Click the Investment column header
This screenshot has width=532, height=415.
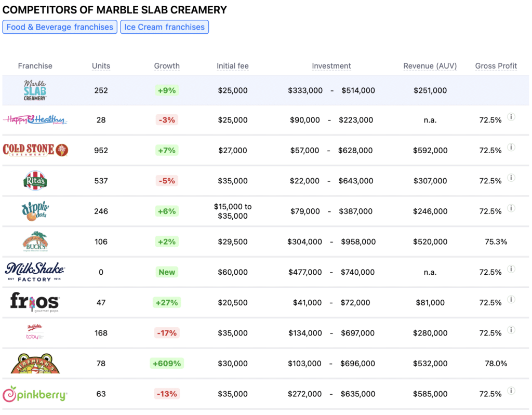point(331,66)
